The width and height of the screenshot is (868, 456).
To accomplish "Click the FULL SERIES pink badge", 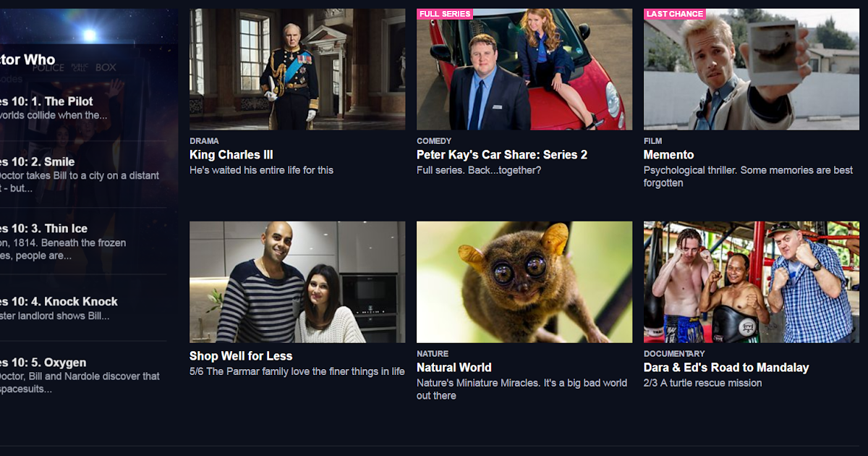I will tap(445, 14).
